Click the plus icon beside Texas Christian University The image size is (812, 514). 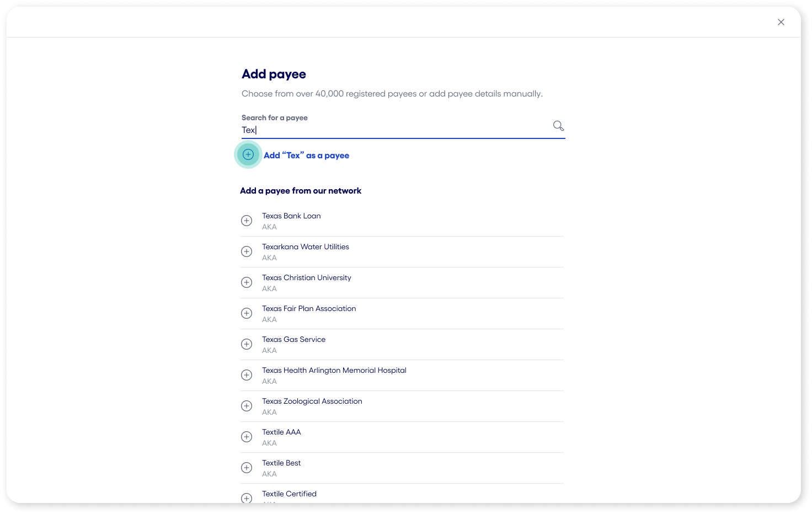[x=247, y=282]
